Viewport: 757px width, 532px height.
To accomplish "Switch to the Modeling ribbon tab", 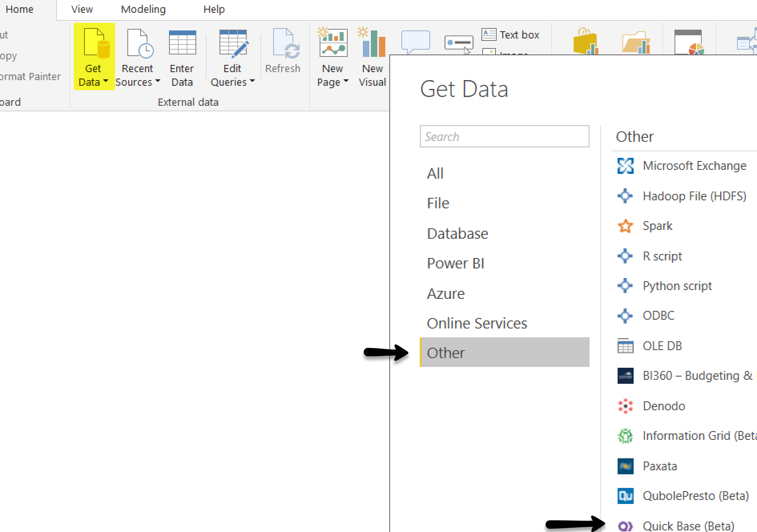I will coord(143,9).
